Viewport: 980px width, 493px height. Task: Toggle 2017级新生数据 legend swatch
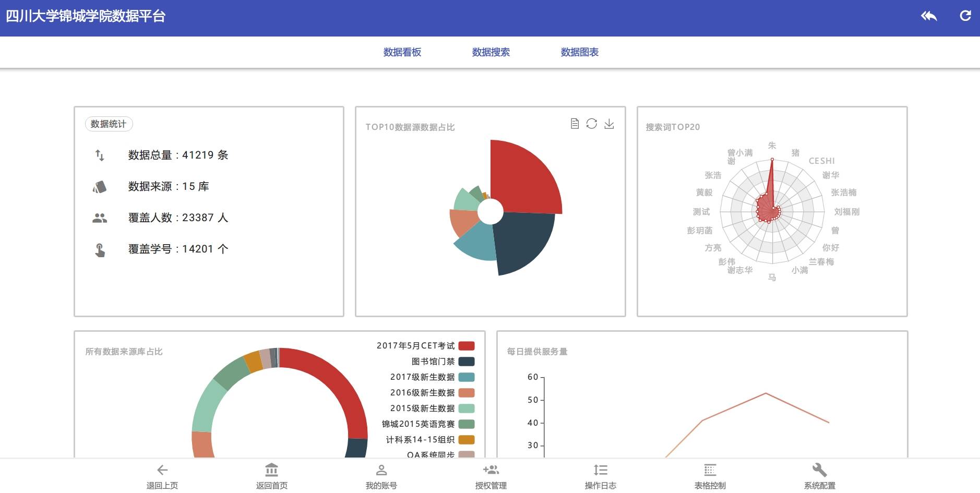tap(467, 377)
